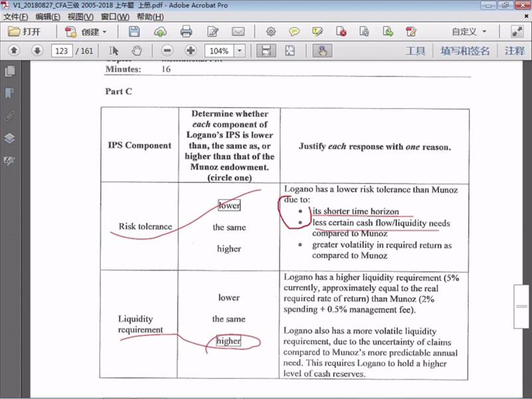The image size is (532, 399).
Task: Expand the Create dropdown arrow
Action: (104, 32)
